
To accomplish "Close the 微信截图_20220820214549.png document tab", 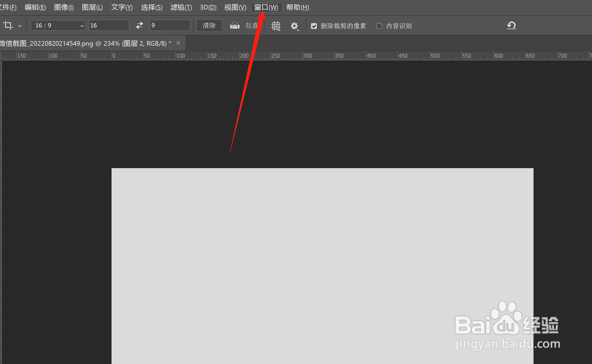I will point(178,43).
